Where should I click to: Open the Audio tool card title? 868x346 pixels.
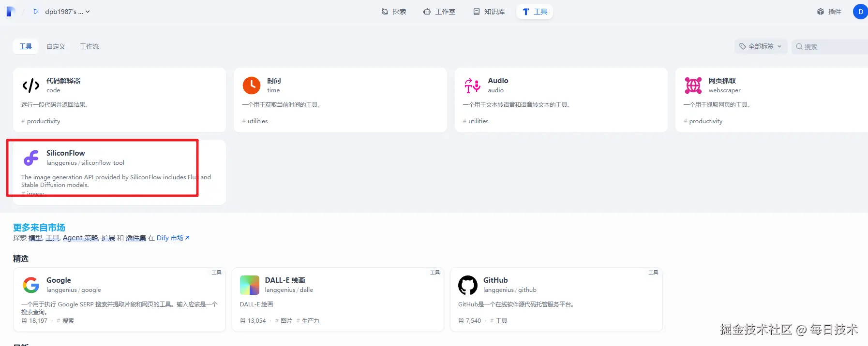click(498, 81)
